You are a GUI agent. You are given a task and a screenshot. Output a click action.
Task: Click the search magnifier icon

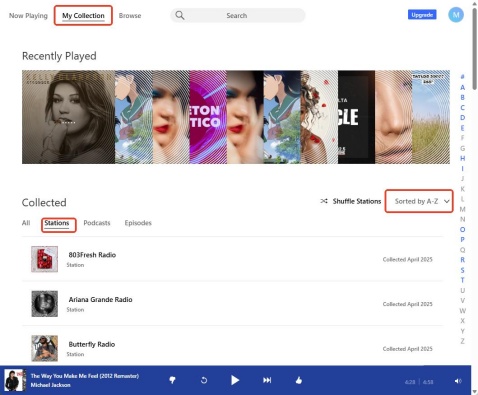point(180,15)
